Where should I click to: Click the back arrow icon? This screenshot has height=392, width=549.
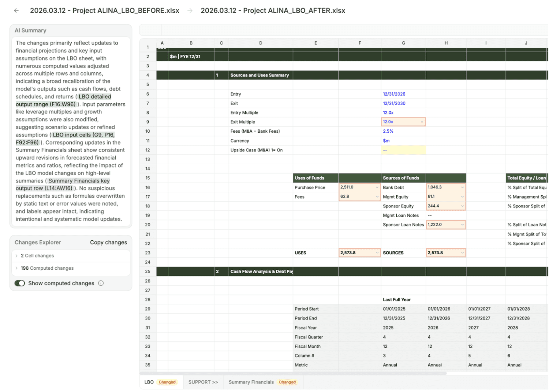16,10
